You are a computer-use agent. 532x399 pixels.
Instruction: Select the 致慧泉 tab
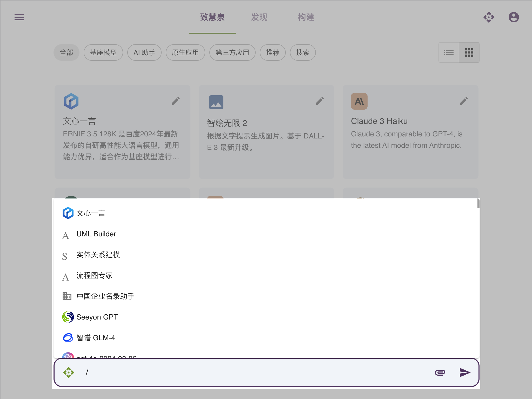(x=212, y=17)
